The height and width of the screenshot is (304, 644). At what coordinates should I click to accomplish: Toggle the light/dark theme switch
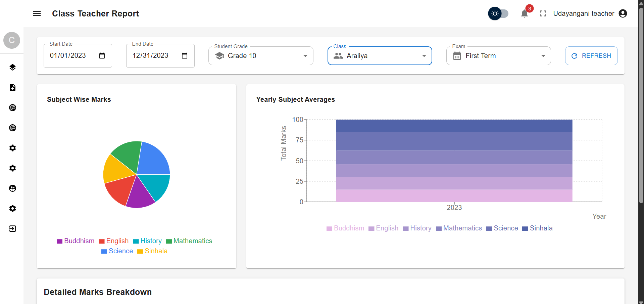coord(498,13)
